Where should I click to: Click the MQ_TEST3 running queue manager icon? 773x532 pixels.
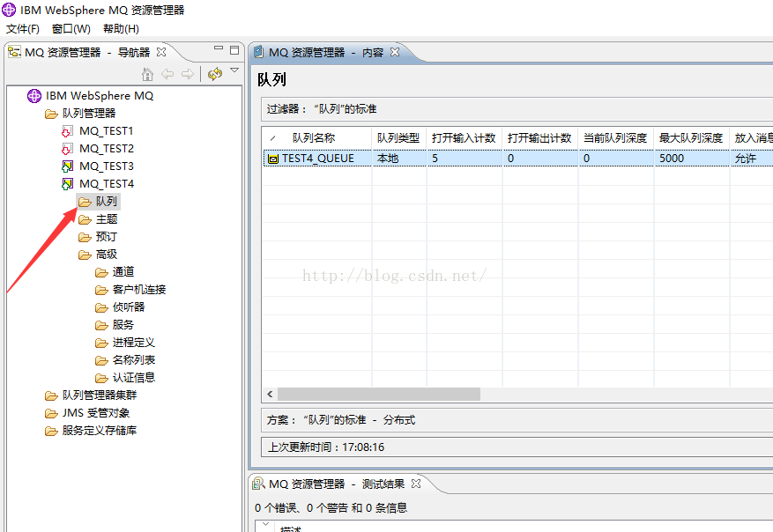click(68, 166)
